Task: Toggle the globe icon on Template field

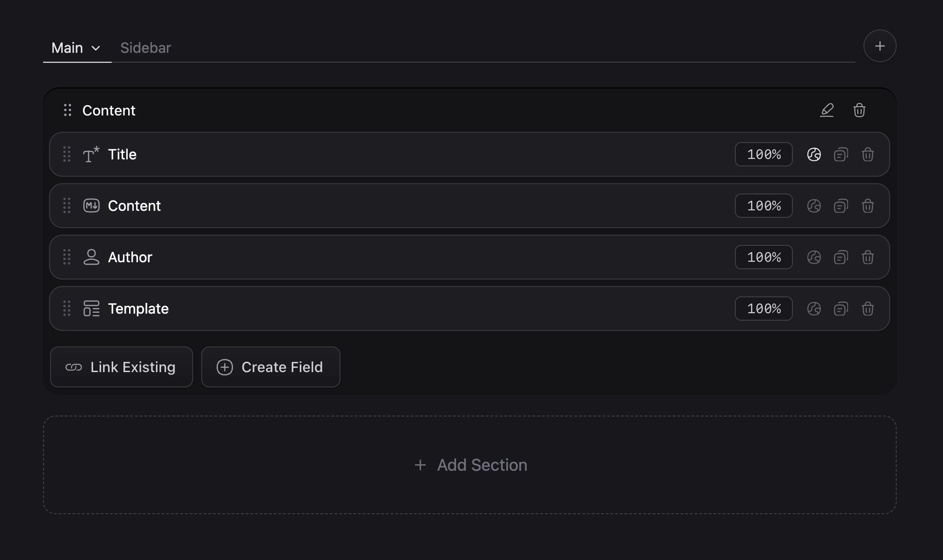Action: (814, 309)
